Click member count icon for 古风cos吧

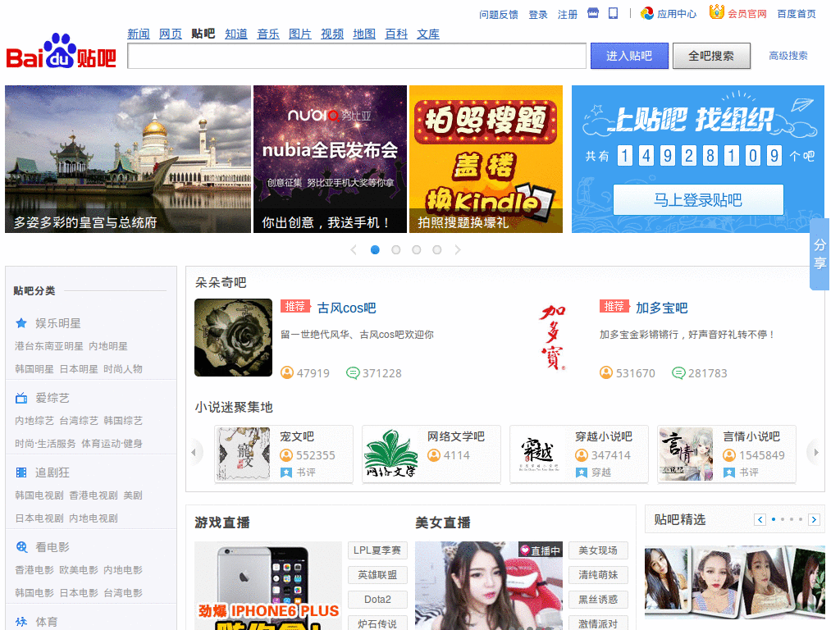287,372
